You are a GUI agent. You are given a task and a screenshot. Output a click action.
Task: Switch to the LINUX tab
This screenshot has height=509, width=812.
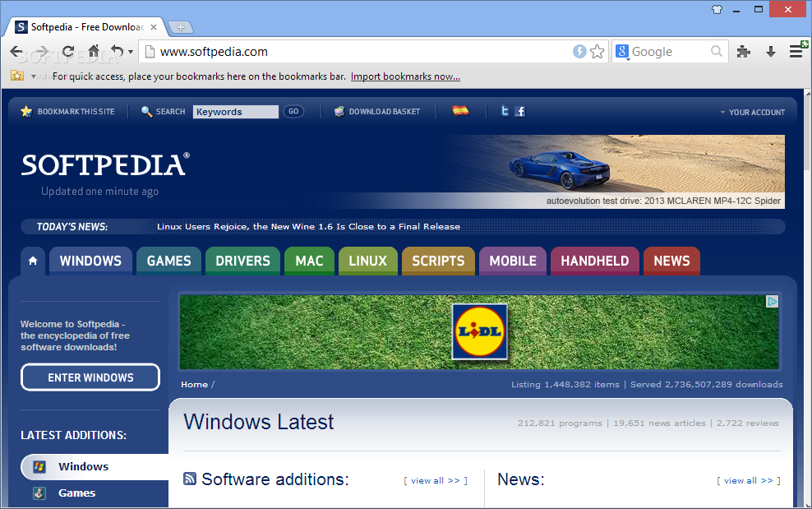coord(368,261)
